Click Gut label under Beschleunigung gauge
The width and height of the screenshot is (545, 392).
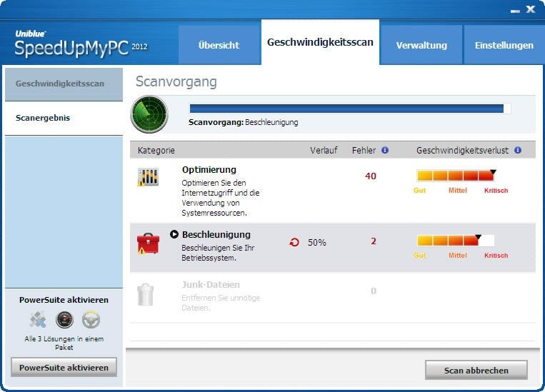tap(419, 256)
